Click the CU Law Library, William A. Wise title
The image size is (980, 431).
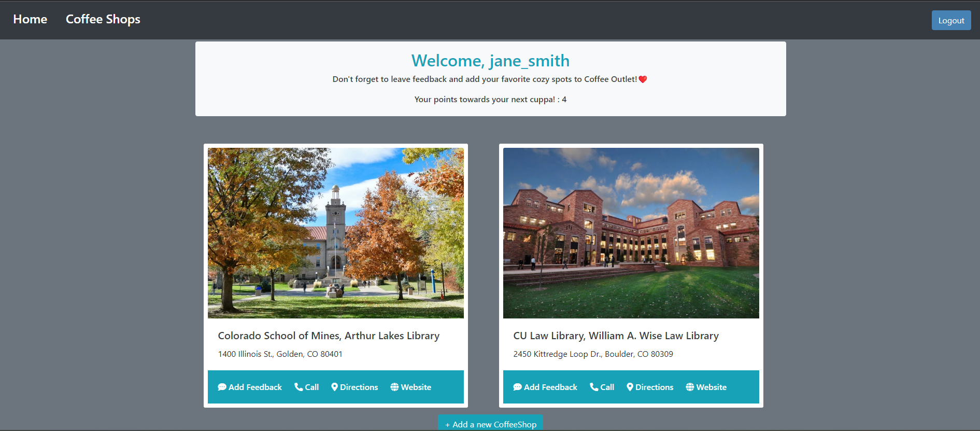[616, 336]
